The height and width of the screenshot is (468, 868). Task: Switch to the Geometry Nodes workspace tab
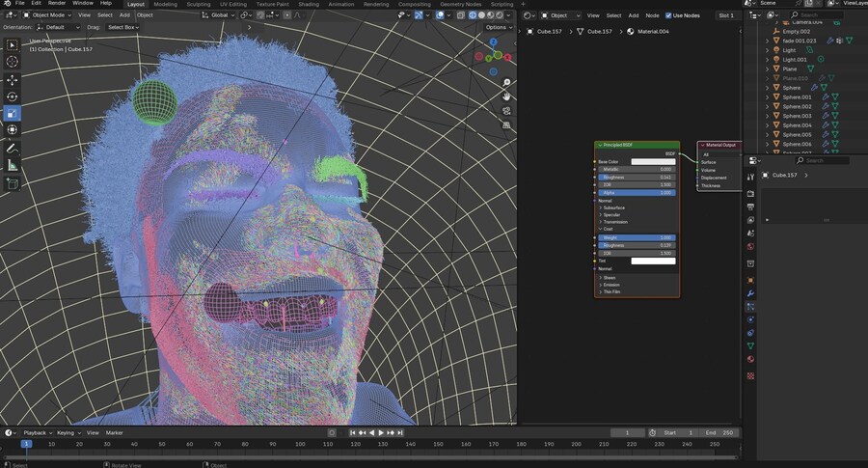461,4
